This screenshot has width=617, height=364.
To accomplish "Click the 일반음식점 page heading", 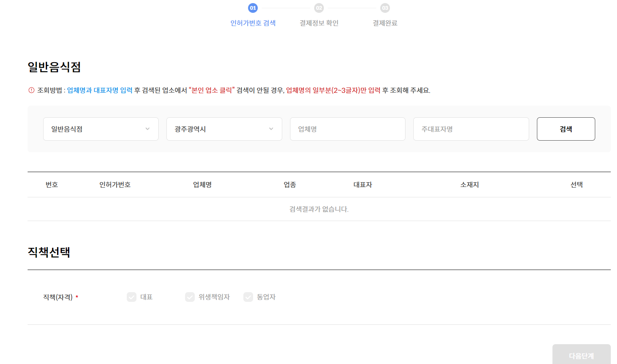I will (x=54, y=67).
